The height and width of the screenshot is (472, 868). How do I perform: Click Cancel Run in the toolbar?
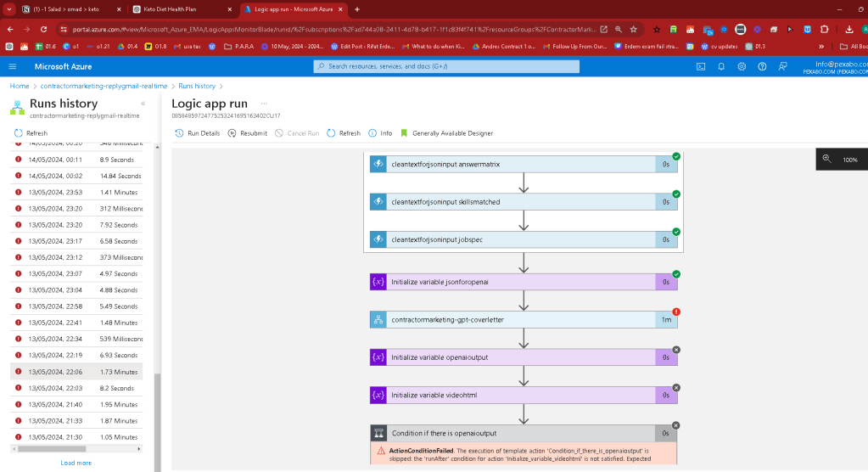point(297,133)
